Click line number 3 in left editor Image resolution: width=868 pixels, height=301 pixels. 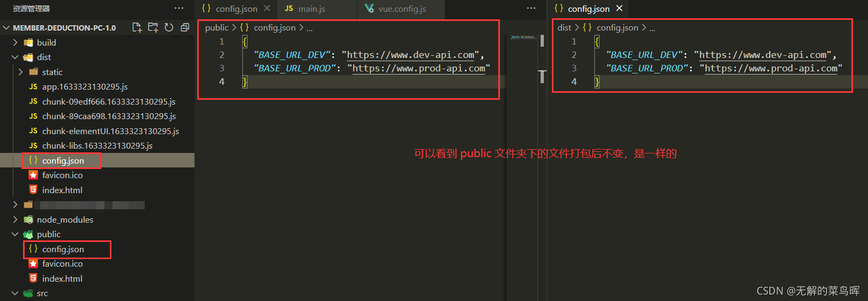(x=222, y=68)
